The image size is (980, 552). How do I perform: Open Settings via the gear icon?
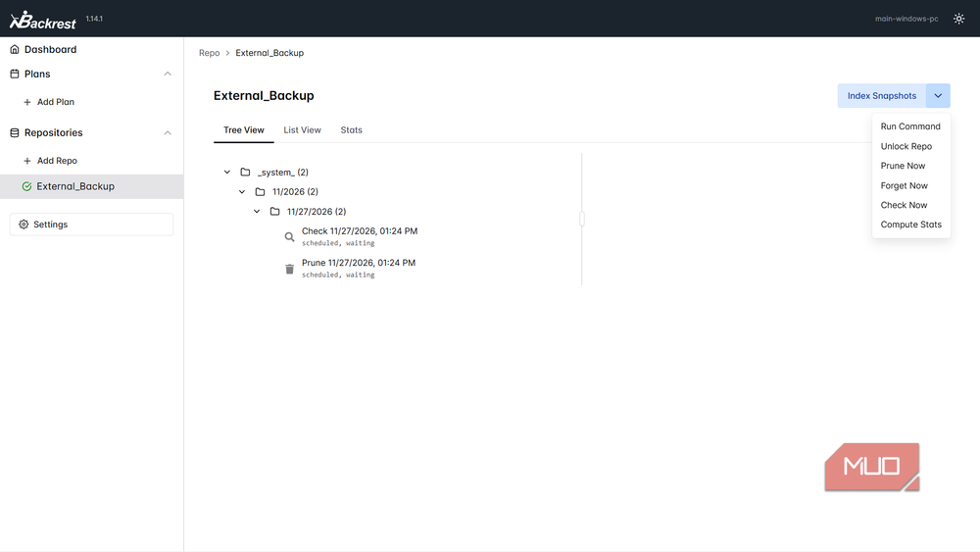(x=24, y=225)
